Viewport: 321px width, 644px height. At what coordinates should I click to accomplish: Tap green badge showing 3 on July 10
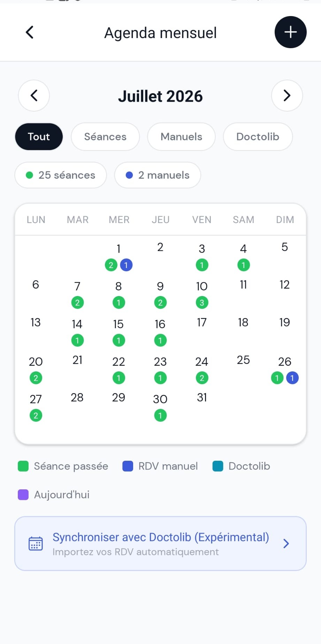click(202, 303)
